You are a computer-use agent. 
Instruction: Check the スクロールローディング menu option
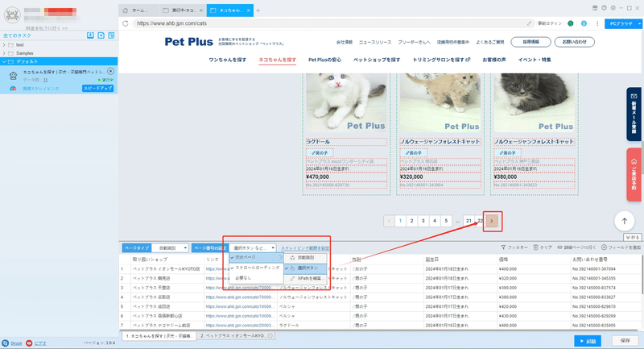(256, 268)
